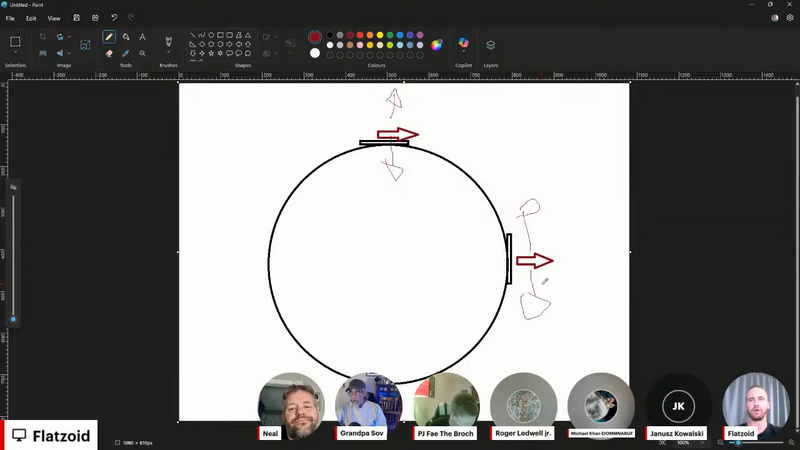
Task: Click the brush size slider handle
Action: 13,319
